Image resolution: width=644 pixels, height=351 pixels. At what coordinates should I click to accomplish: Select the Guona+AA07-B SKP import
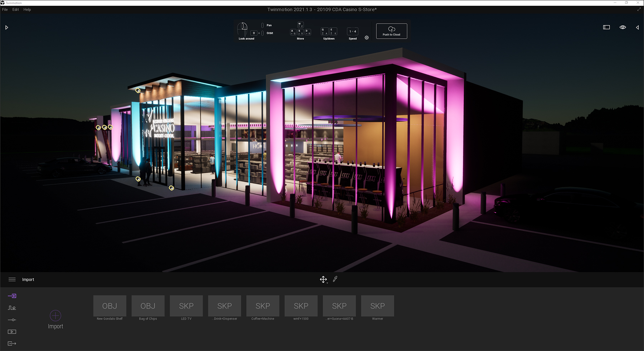pos(340,306)
